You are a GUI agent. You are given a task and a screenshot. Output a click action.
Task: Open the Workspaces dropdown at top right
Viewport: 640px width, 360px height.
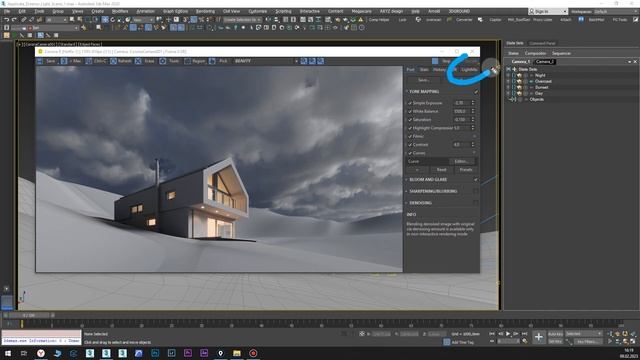coord(614,11)
